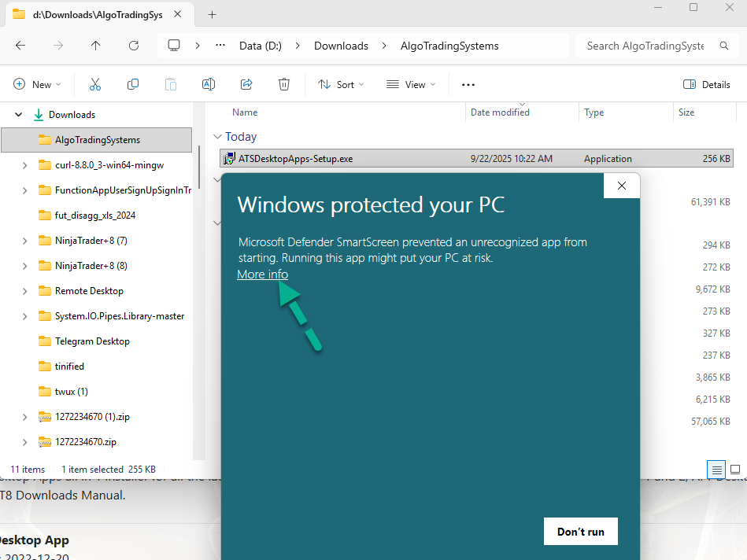
Task: Open a new Explorer tab
Action: pyautogui.click(x=212, y=15)
